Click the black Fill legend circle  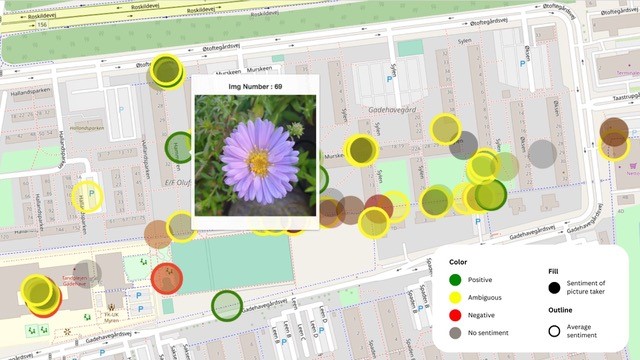pos(554,287)
